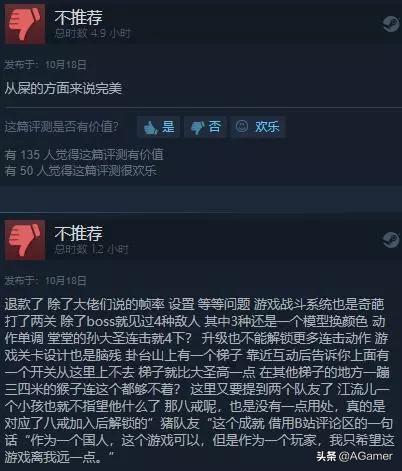Open the second 不推荐 review title
The height and width of the screenshot is (471, 402).
[78, 233]
